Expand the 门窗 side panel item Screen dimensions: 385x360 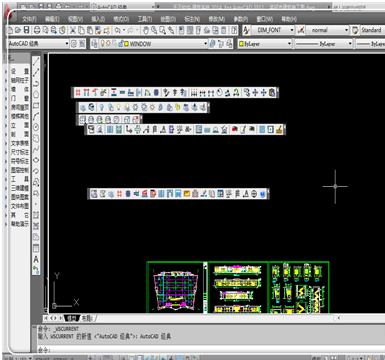click(17, 98)
